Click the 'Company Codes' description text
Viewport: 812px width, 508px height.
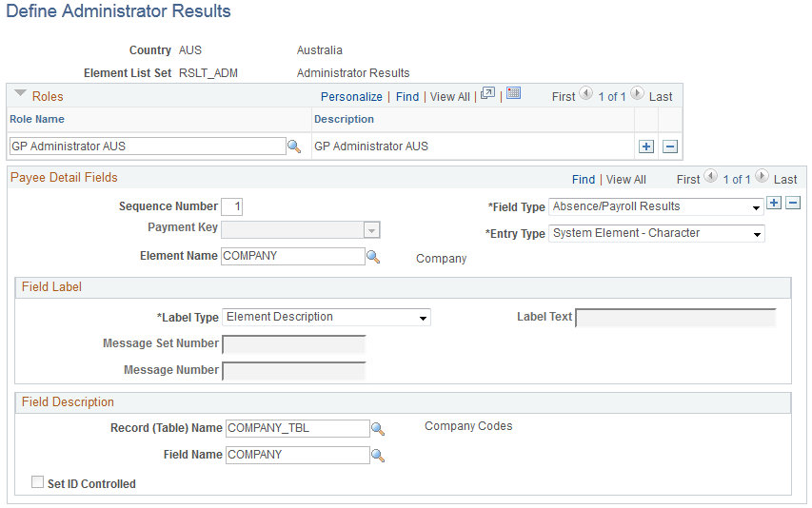(x=468, y=426)
